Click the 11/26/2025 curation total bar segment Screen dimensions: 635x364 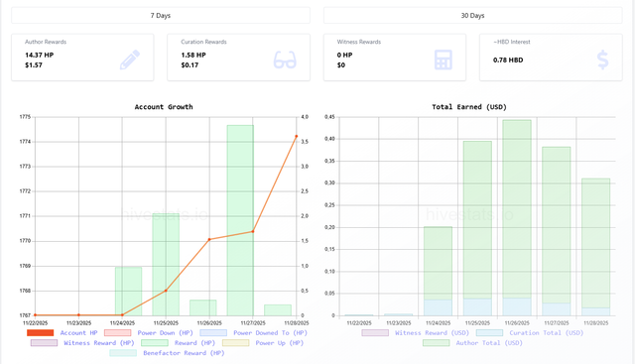pos(517,306)
